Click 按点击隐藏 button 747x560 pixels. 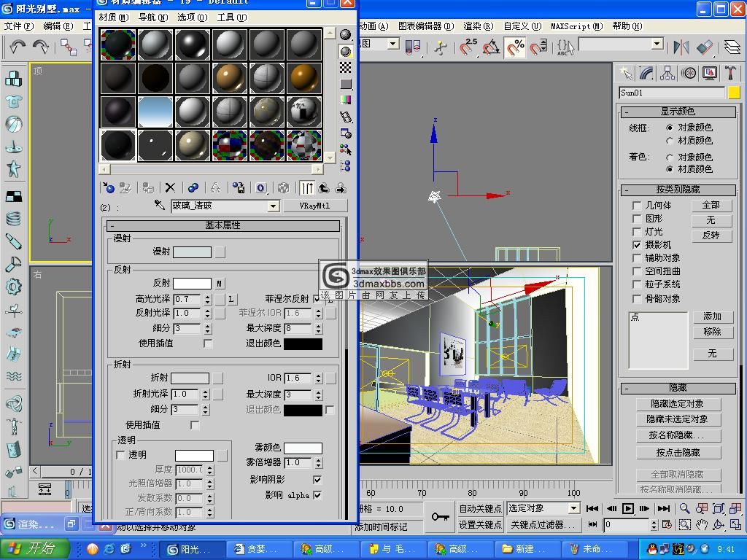pos(678,452)
